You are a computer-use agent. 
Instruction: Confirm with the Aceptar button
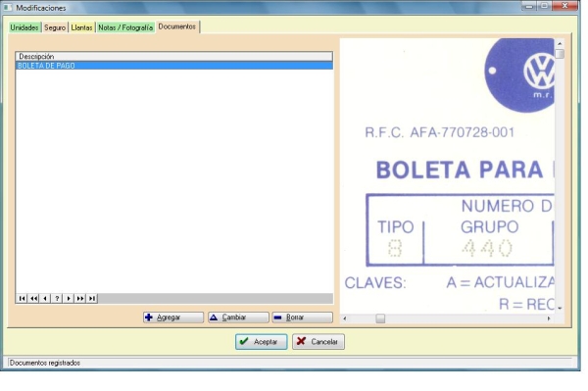(262, 342)
